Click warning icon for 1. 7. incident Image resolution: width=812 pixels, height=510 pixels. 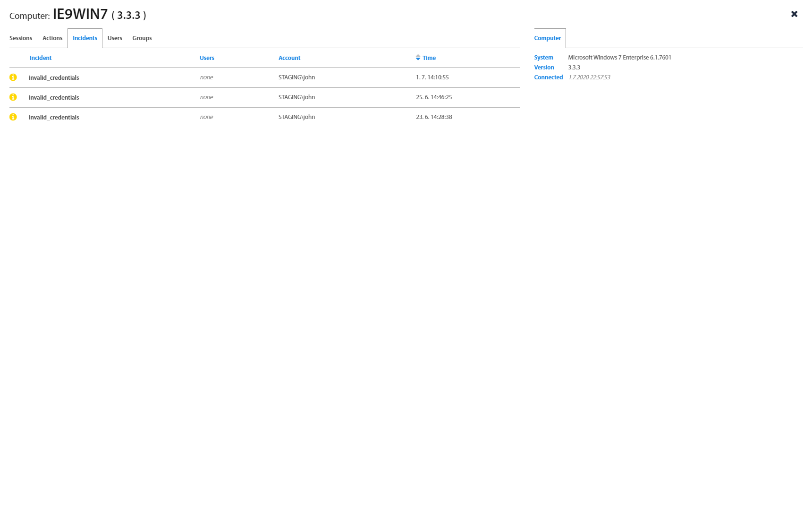13,77
